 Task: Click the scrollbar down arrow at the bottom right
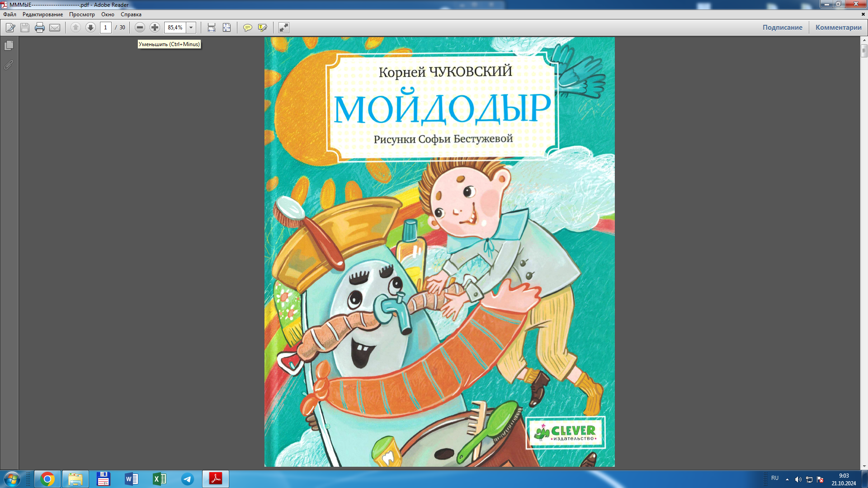[864, 466]
